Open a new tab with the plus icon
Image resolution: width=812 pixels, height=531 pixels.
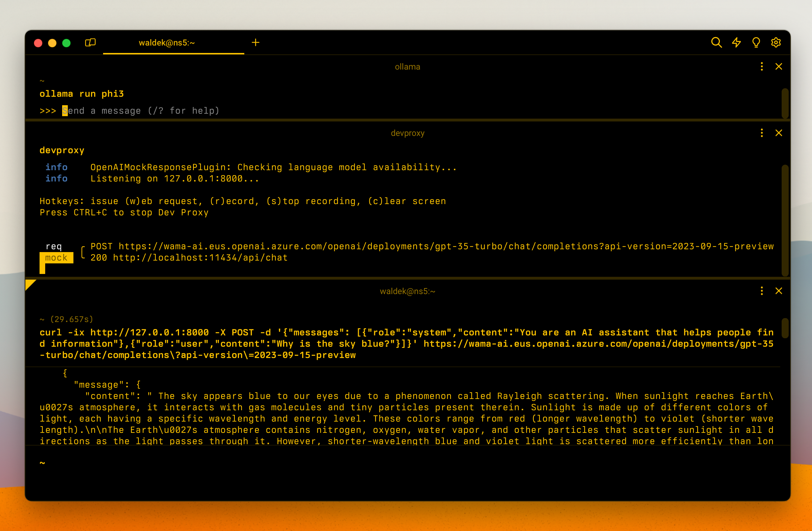[256, 42]
